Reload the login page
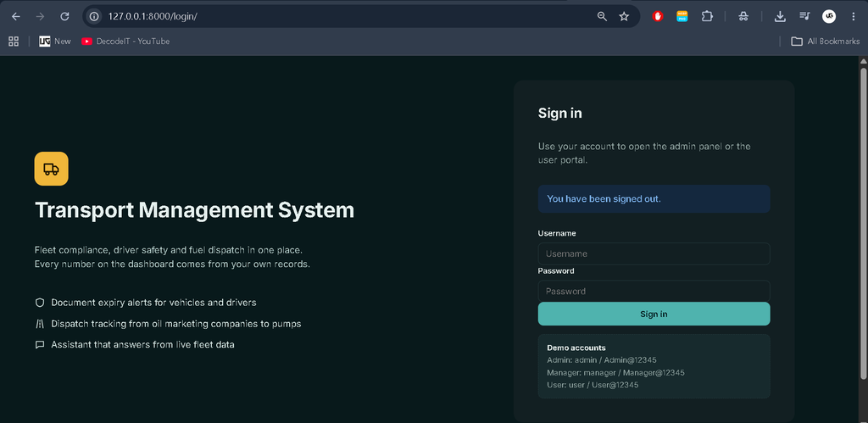868x423 pixels. point(64,17)
